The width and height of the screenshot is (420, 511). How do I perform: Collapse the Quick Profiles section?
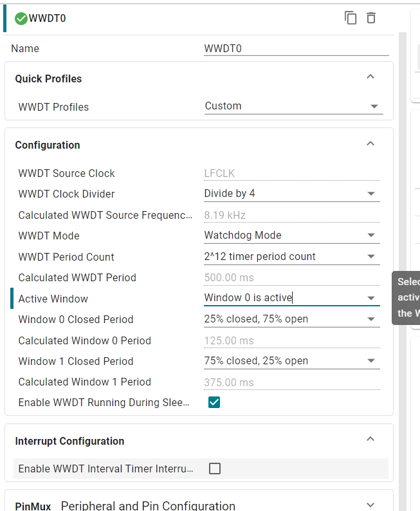click(x=370, y=77)
